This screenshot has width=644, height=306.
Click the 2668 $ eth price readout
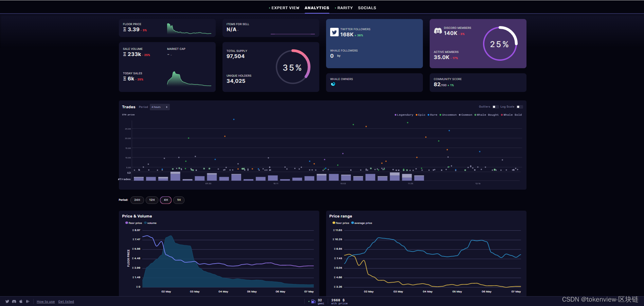[339, 301]
